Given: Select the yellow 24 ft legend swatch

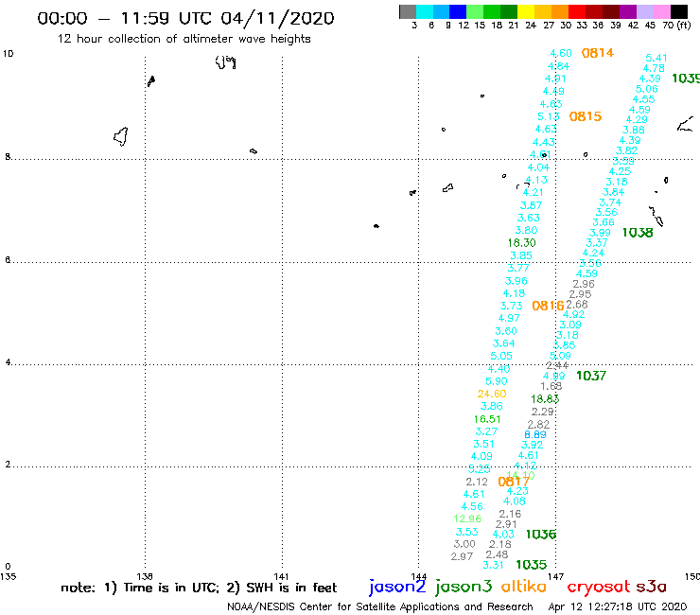Looking at the screenshot, I should click(x=526, y=11).
